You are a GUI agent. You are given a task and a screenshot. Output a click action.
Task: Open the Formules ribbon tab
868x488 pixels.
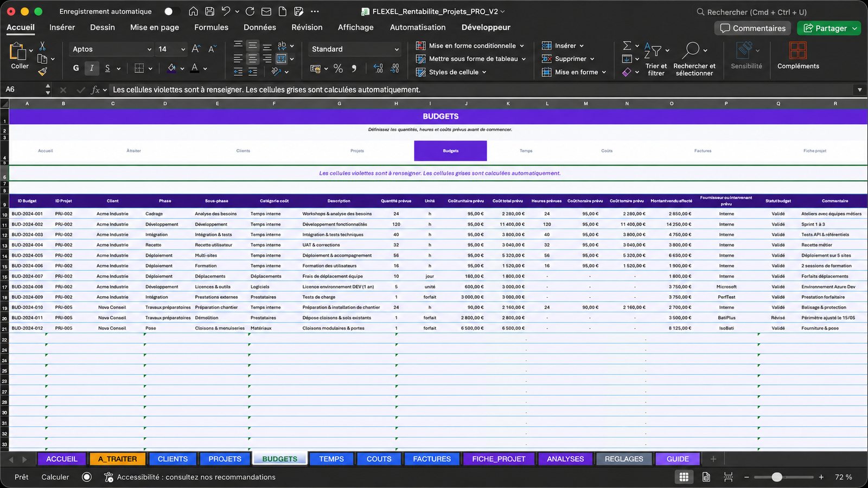click(x=211, y=27)
